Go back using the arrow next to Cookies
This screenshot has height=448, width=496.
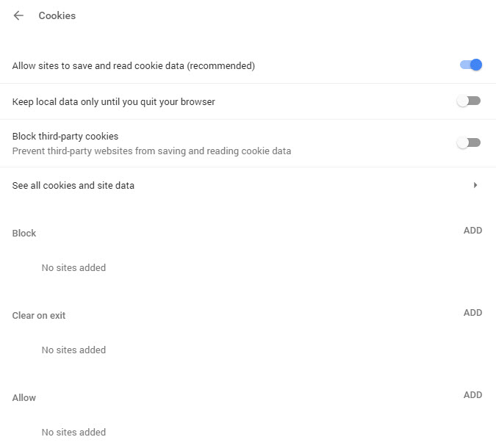click(x=18, y=15)
